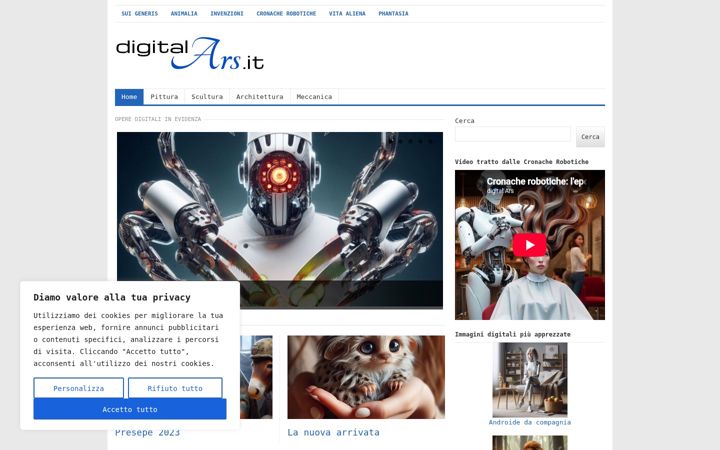Open the La nuova arrivata article title
Image resolution: width=720 pixels, height=450 pixels.
click(333, 433)
